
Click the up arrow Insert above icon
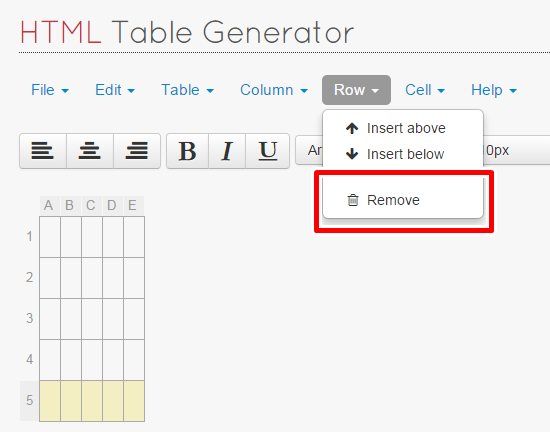(x=352, y=128)
